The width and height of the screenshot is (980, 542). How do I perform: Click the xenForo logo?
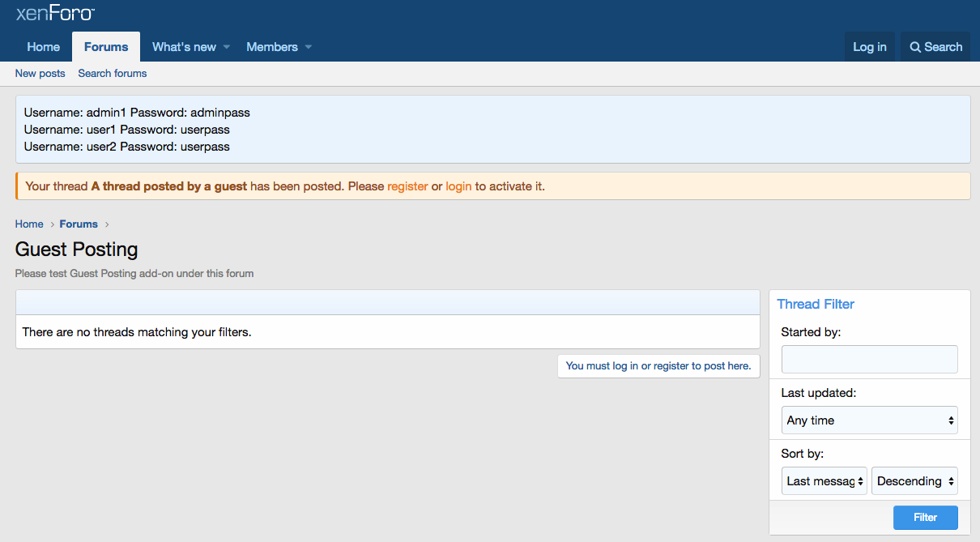coord(55,13)
